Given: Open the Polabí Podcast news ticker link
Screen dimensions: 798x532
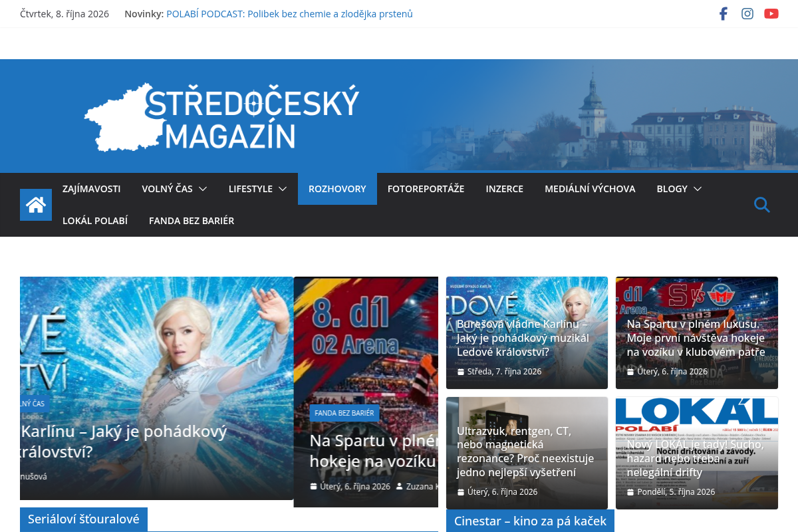Looking at the screenshot, I should 289,14.
